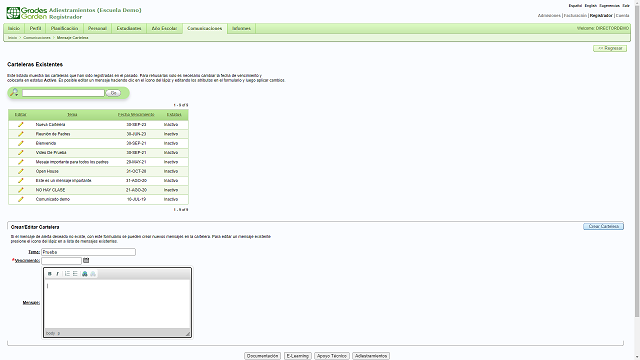Select the Comunicado demo row text

(53, 200)
